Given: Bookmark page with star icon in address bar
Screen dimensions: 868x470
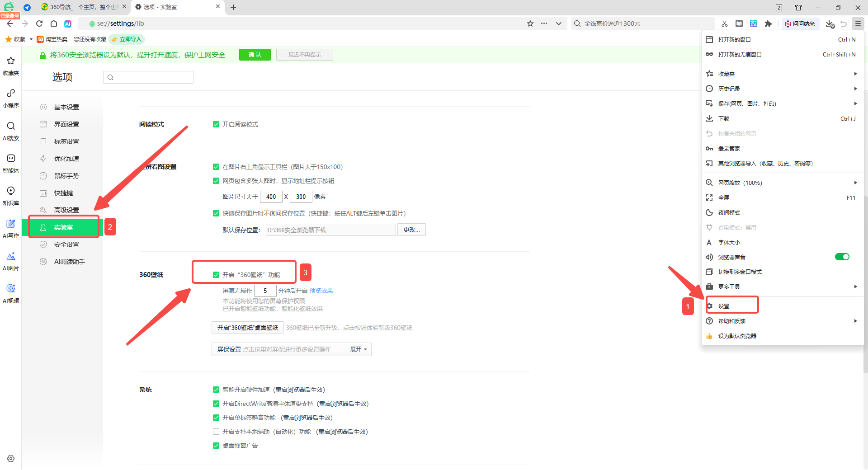Looking at the screenshot, I should [x=530, y=23].
